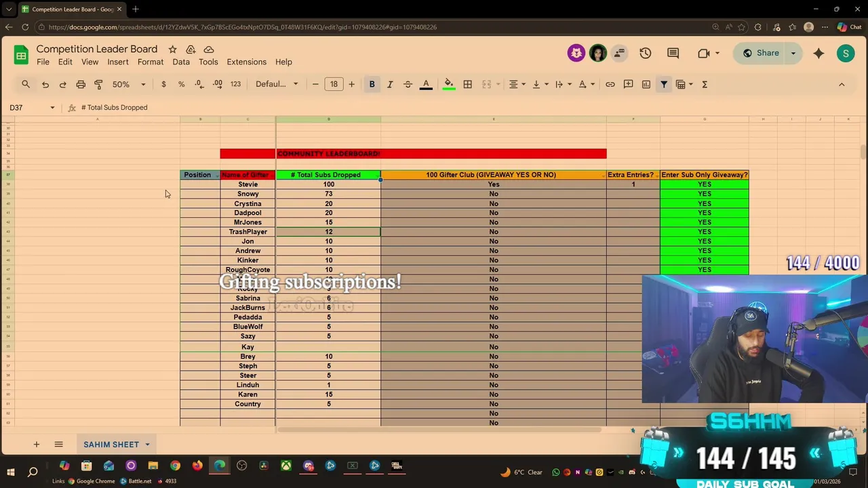Open the Google account avatar S

pos(846,53)
